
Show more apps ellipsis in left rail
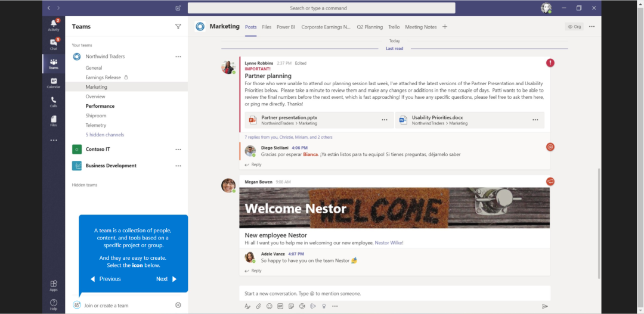(54, 141)
